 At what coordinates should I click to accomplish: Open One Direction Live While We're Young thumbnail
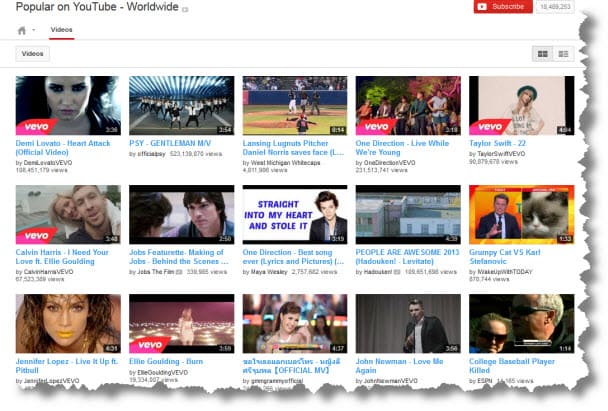(x=408, y=105)
